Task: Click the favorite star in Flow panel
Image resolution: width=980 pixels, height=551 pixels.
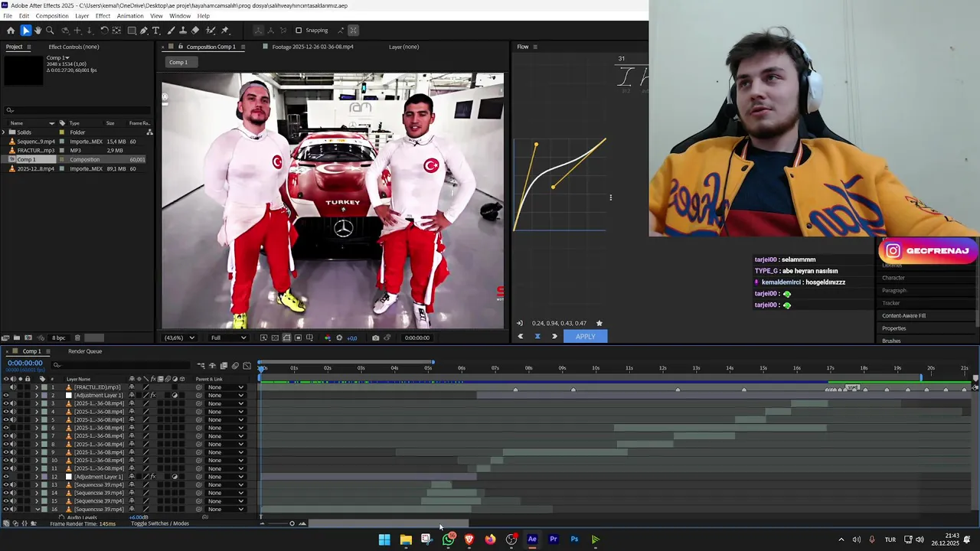Action: point(599,323)
